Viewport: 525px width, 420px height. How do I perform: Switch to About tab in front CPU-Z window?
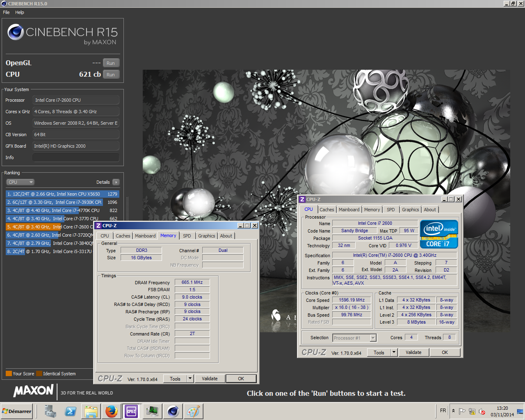(226, 236)
